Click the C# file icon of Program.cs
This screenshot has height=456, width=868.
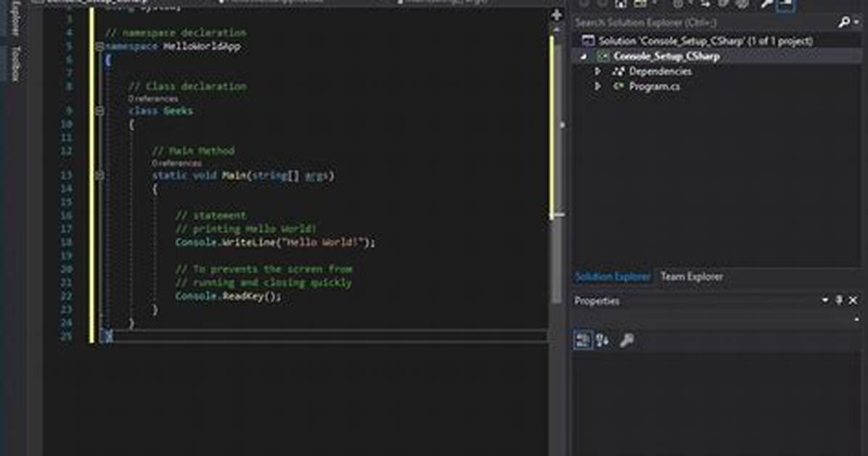coord(618,86)
